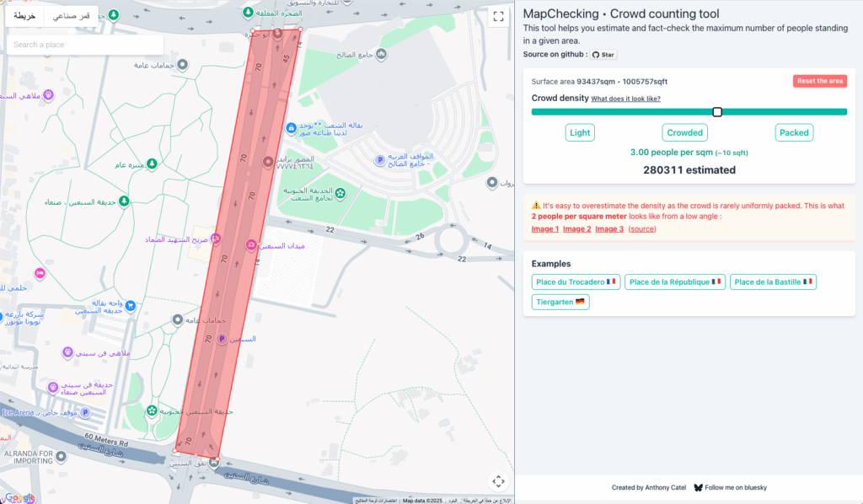863x504 pixels.
Task: Click the جامع الصالح mosque marker
Action: [381, 54]
